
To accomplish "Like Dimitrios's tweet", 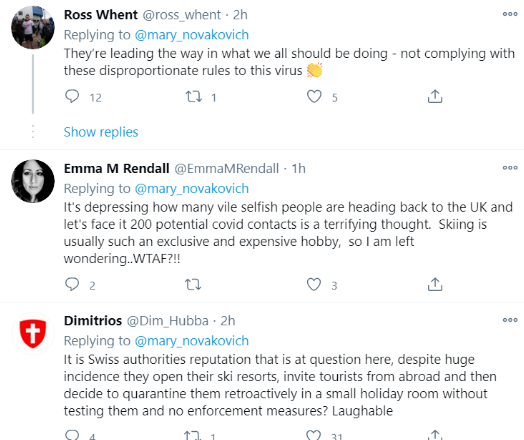I will pyautogui.click(x=313, y=435).
